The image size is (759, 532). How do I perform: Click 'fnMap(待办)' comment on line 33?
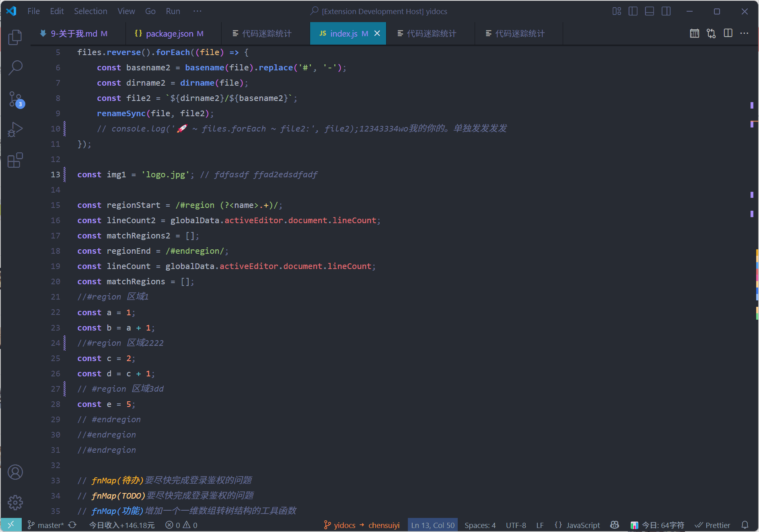coord(117,481)
